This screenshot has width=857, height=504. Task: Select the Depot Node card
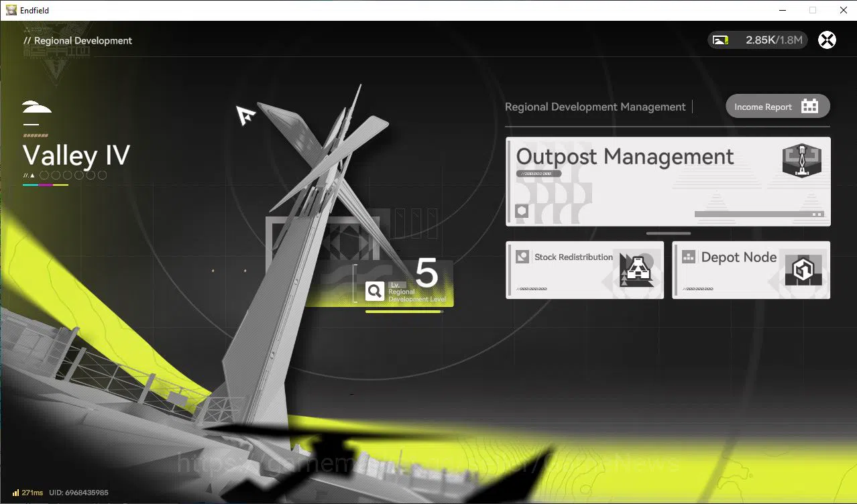751,270
